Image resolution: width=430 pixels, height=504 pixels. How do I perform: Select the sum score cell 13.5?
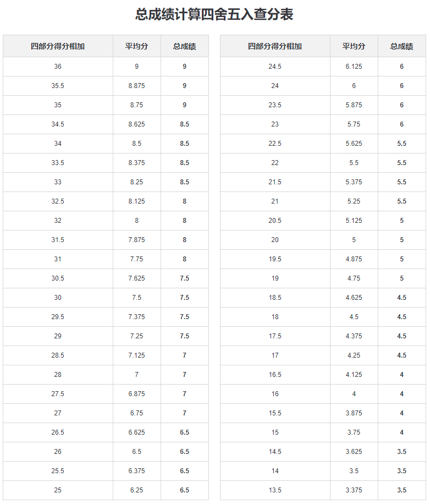coord(275,490)
